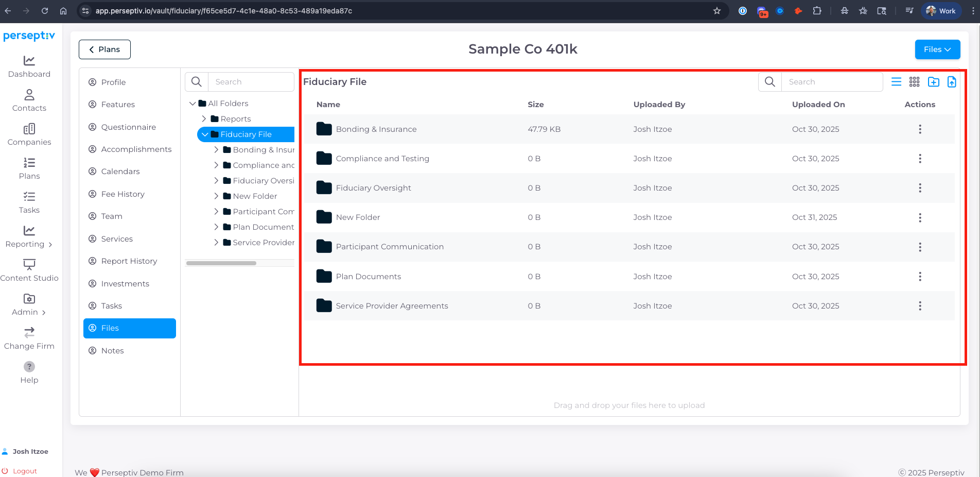The image size is (980, 477).
Task: Open the blue Files dropdown button
Action: [x=937, y=49]
